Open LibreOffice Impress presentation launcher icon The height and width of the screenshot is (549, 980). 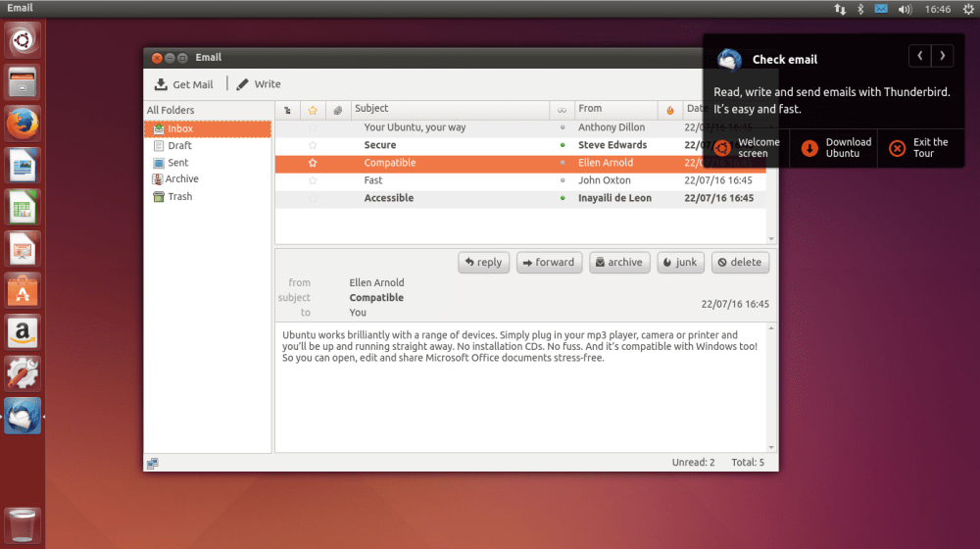pos(23,249)
